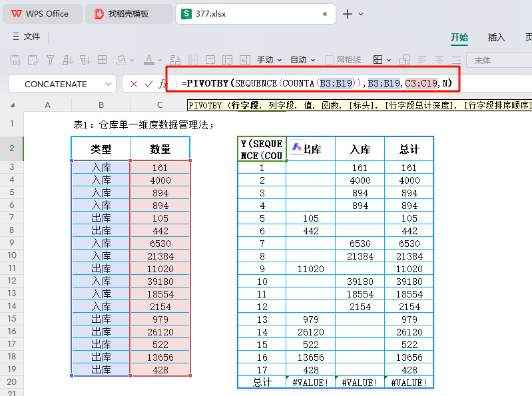Switch to the 开始 ribbon tab

click(459, 37)
